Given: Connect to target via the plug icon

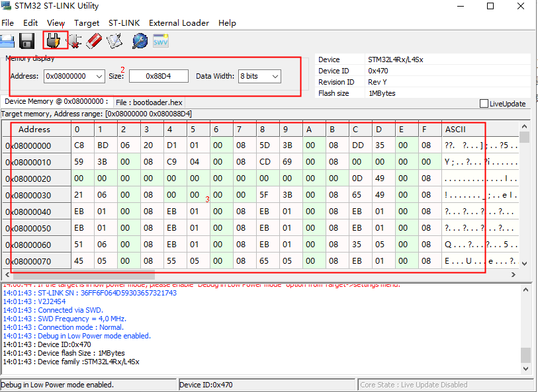Looking at the screenshot, I should [56, 40].
